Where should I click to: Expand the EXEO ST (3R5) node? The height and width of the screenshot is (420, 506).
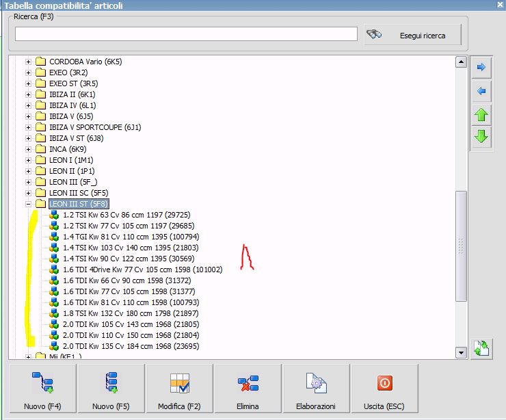coord(29,83)
